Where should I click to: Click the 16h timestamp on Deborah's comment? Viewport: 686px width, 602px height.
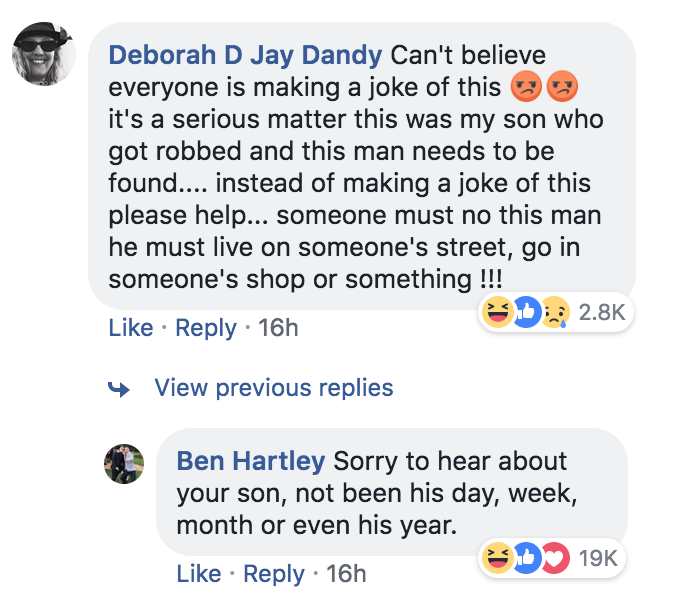pyautogui.click(x=278, y=328)
